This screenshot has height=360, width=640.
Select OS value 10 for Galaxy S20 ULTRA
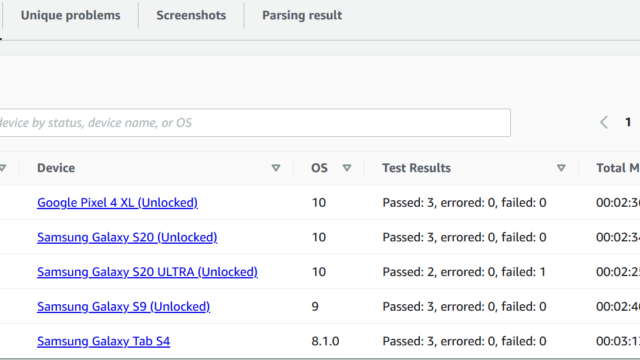tap(319, 272)
